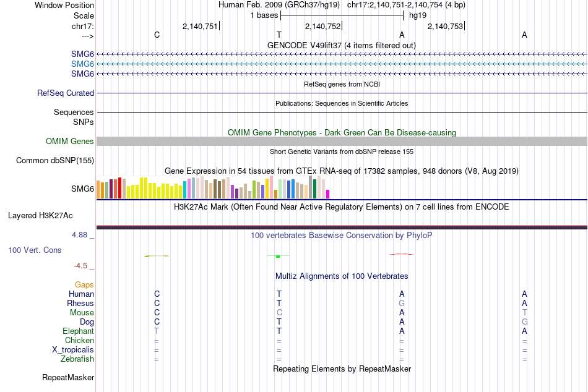Click the '1 bases' scale bar label

(264, 15)
